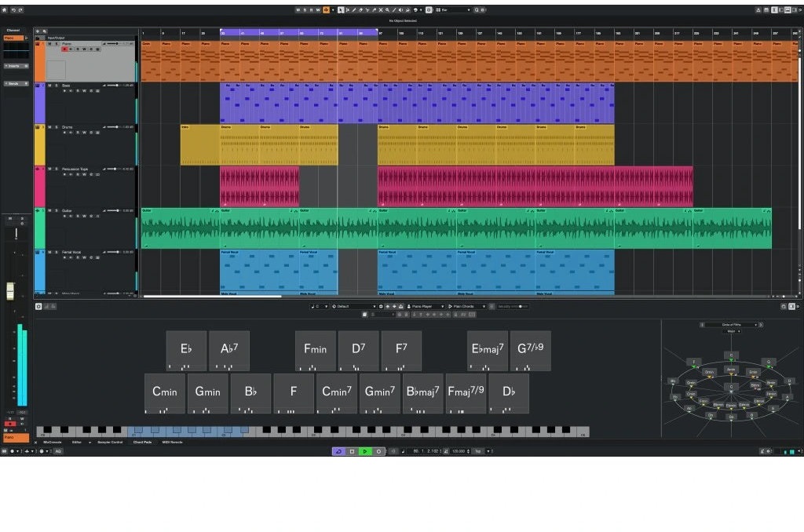Open the Sampler Control tab

(110, 443)
